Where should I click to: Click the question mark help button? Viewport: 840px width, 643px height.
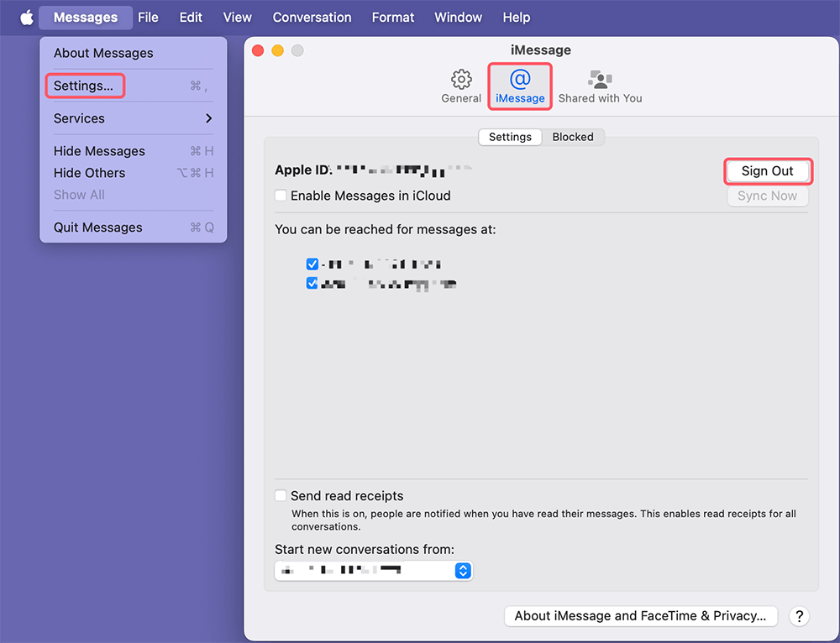(800, 616)
